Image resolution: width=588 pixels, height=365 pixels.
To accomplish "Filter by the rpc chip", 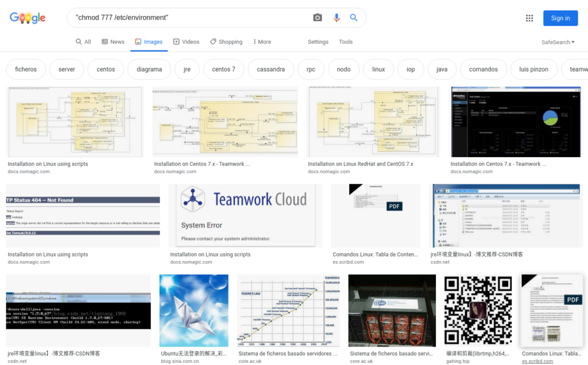I will 311,69.
